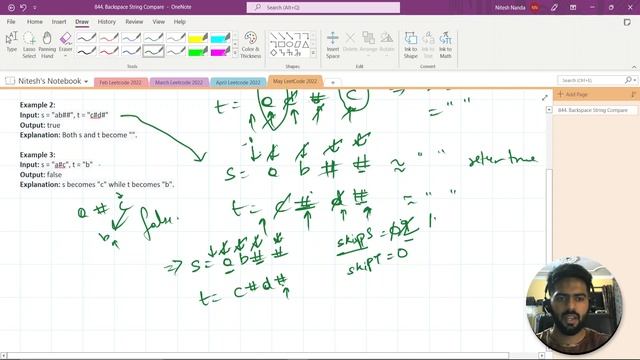Click the Delete button in Edit group
The height and width of the screenshot is (360, 640).
point(350,42)
